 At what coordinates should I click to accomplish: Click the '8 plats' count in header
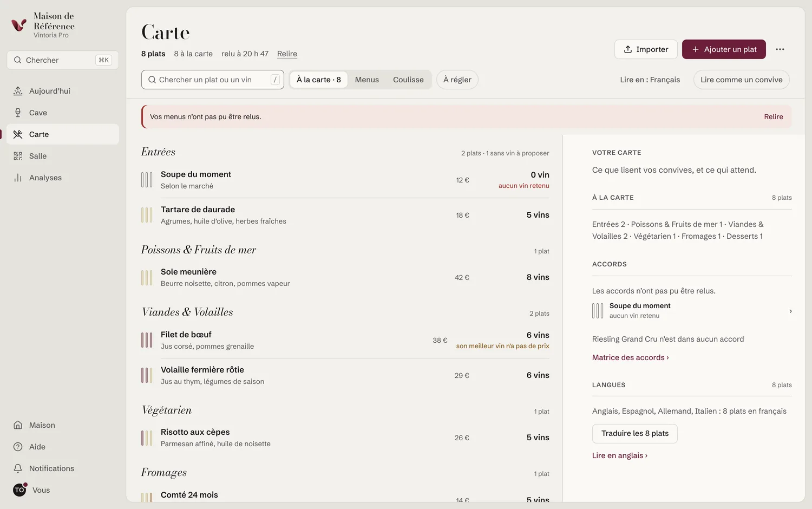153,54
